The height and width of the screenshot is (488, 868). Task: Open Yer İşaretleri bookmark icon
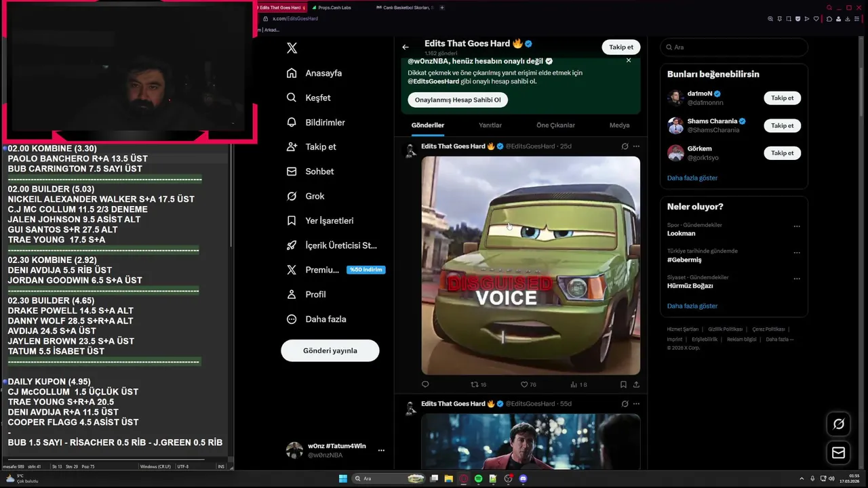292,220
